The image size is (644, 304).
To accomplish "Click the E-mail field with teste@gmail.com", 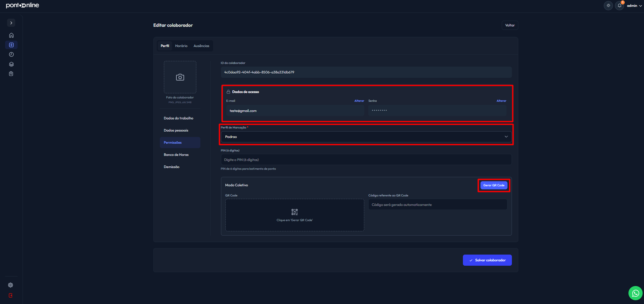I will 295,111.
